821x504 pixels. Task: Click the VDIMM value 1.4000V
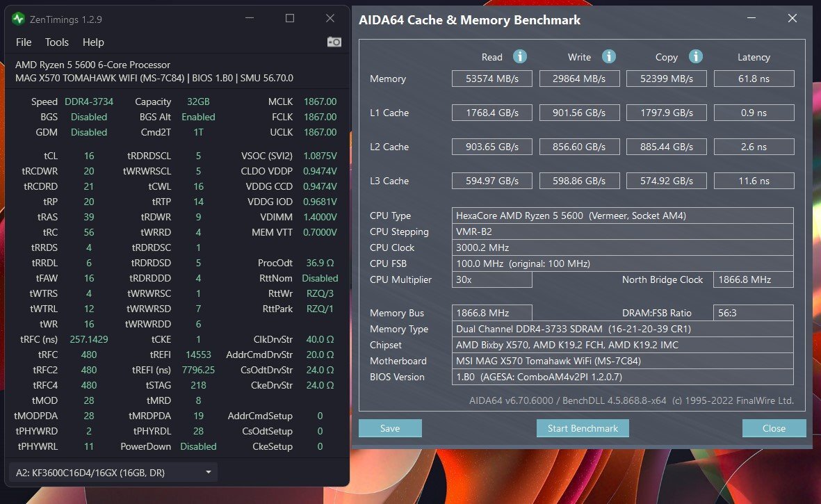tap(320, 217)
